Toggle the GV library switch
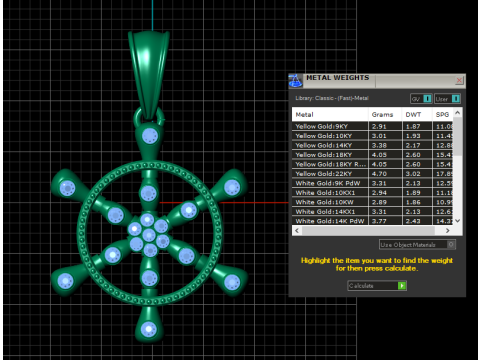Viewport: 480px width, 360px height. tap(421, 99)
